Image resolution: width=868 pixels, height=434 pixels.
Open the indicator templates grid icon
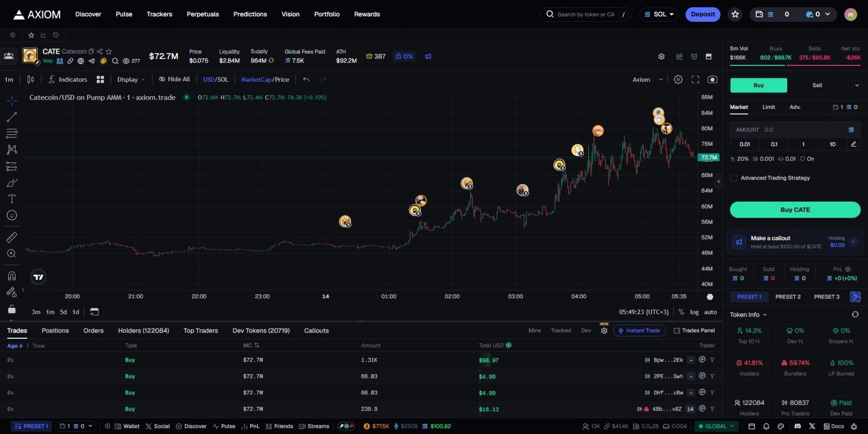100,79
